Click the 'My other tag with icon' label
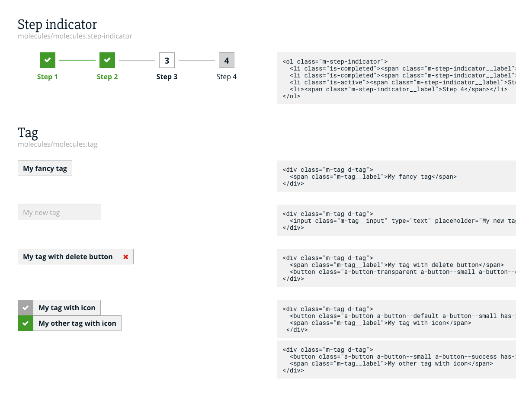The width and height of the screenshot is (532, 398). (x=77, y=323)
